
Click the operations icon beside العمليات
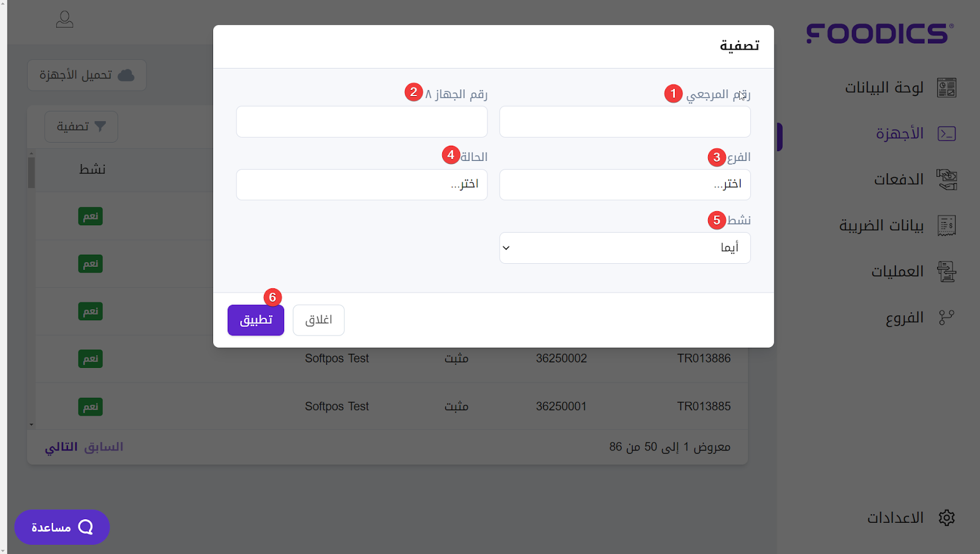946,271
